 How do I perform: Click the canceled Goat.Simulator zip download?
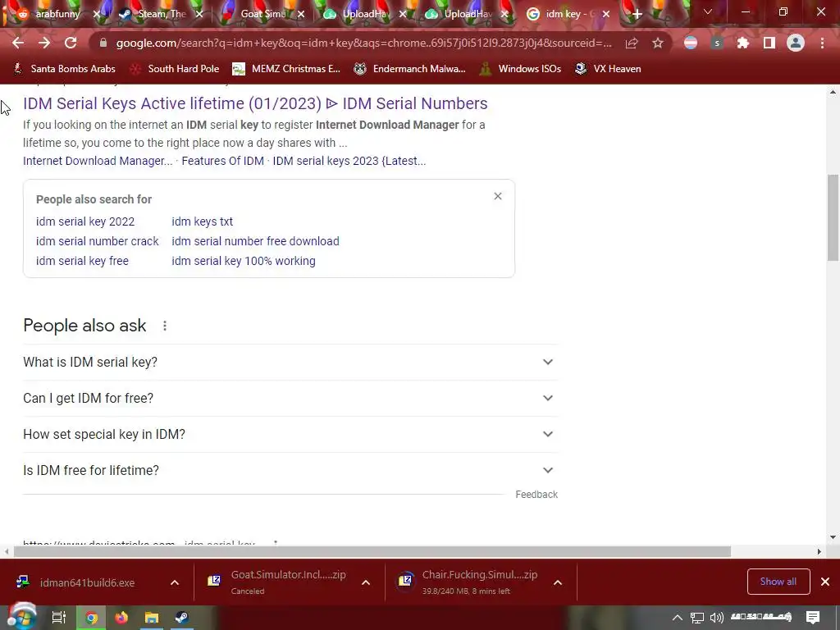click(x=277, y=582)
